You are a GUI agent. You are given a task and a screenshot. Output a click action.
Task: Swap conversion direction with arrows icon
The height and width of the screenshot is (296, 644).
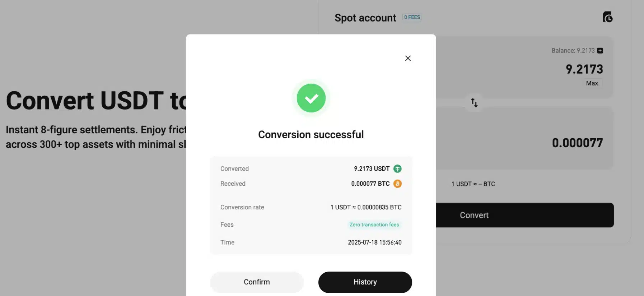(474, 103)
